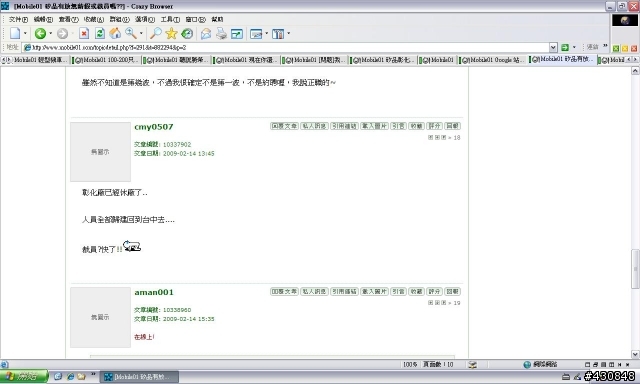The height and width of the screenshot is (384, 640).
Task: Switch to the Mobile01 100-200 tab
Action: [x=107, y=60]
